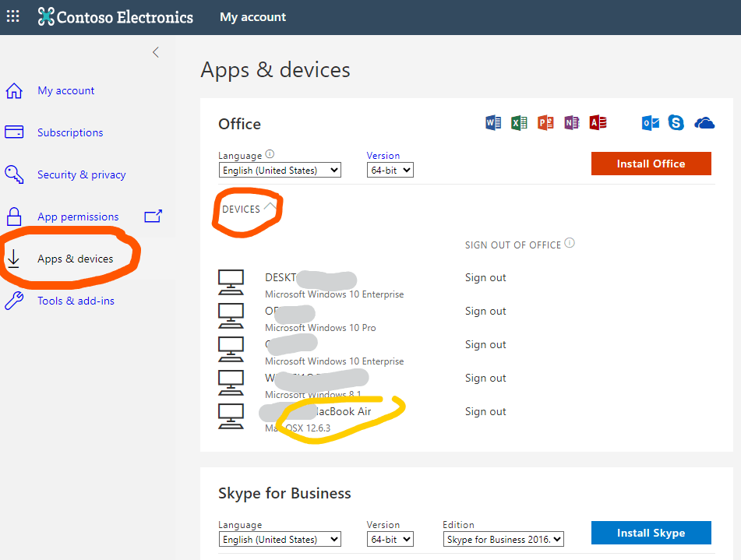Click the key icon for Security & privacy
The height and width of the screenshot is (560, 741).
[14, 174]
